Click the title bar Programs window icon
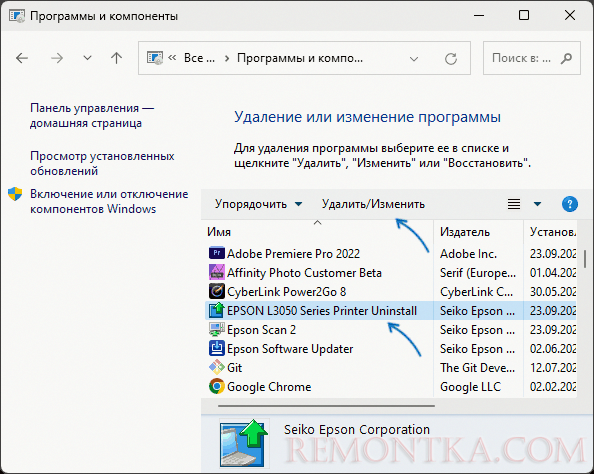The image size is (594, 474). 17,16
